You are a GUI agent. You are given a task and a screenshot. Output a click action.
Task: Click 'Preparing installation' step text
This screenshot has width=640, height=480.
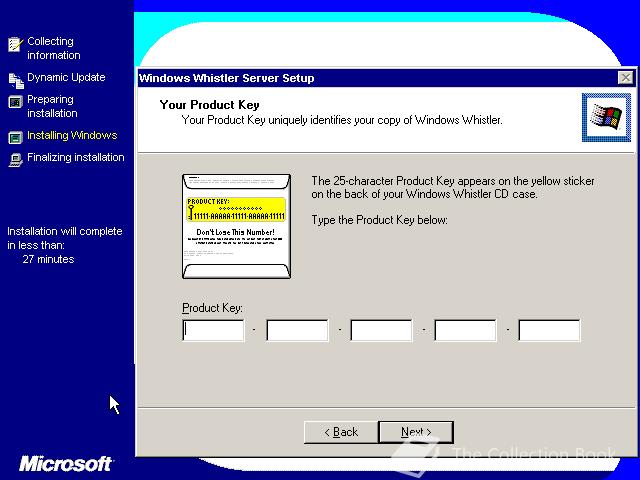pos(52,106)
